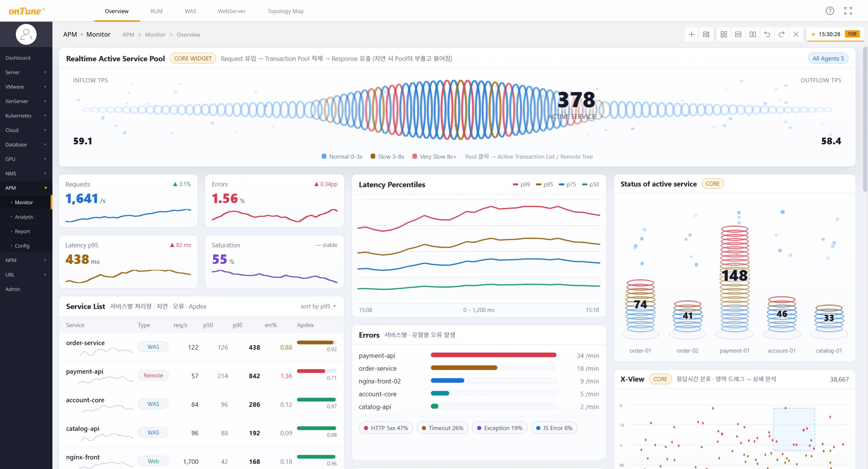The image size is (868, 469).
Task: Click the order-02 coil stack showing 41
Action: 687,317
